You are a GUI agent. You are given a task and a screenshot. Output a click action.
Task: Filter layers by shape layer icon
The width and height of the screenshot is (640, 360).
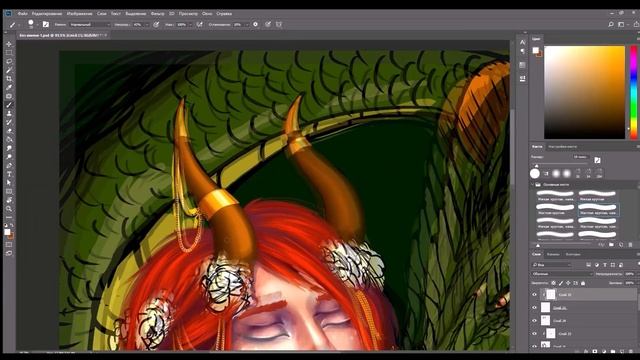613,265
